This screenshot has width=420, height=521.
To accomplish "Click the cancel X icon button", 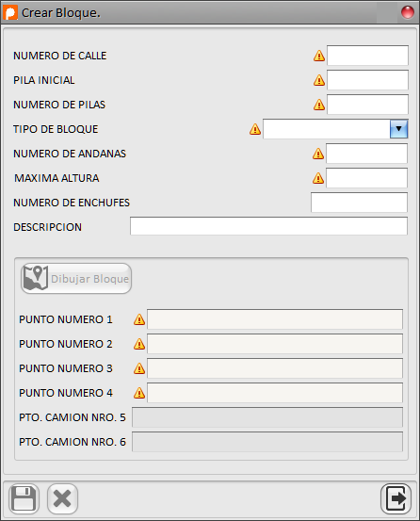I will pyautogui.click(x=62, y=498).
